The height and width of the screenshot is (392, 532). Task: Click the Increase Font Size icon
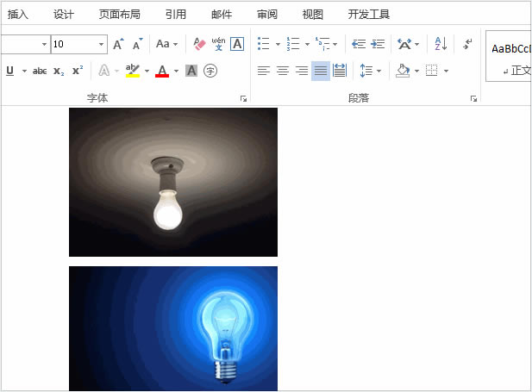[x=118, y=44]
